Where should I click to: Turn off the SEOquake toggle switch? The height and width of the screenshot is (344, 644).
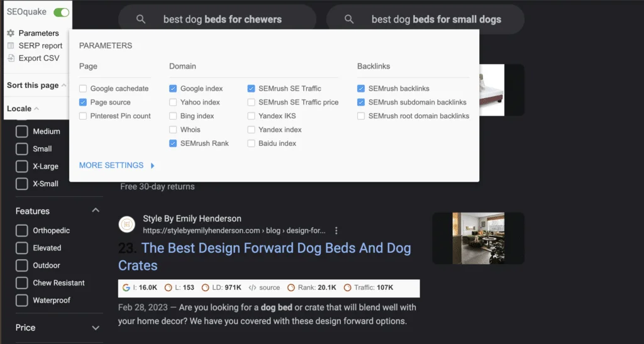pos(61,13)
